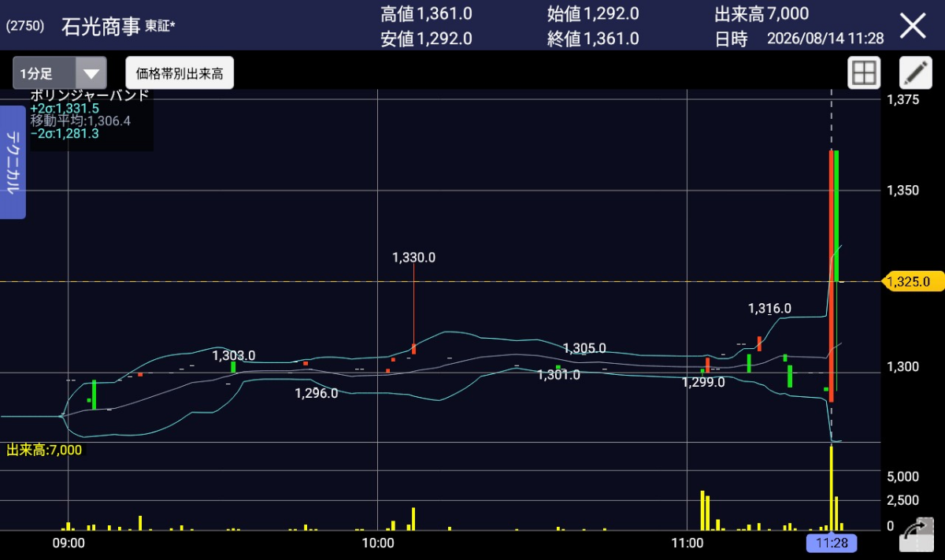The image size is (945, 560).
Task: Select the pencil drawing tool
Action: 915,73
